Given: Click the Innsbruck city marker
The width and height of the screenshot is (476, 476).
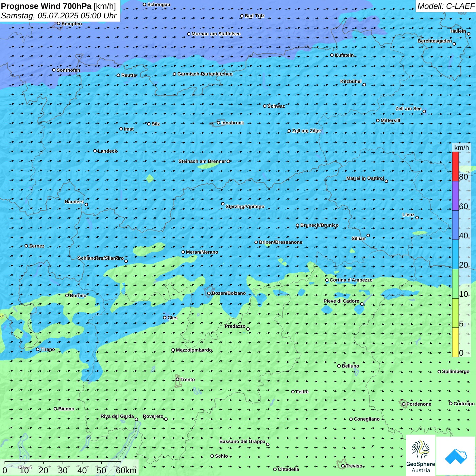Looking at the screenshot, I should (219, 123).
